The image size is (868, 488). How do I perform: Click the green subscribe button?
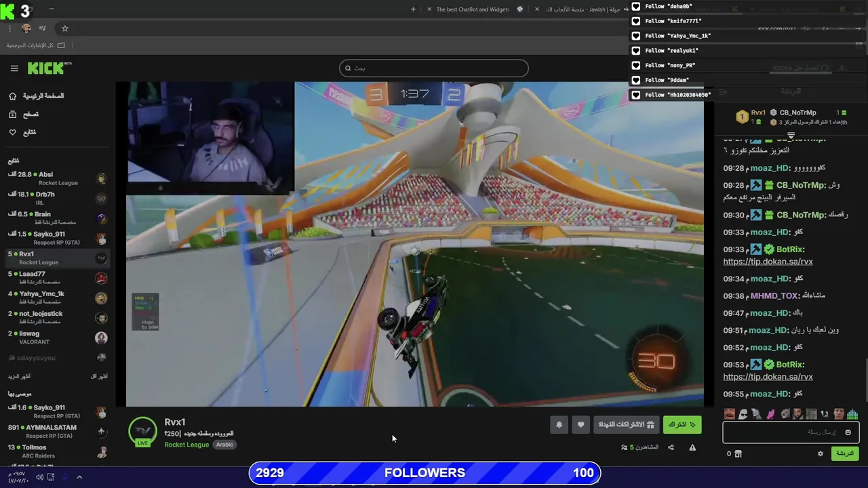(682, 424)
